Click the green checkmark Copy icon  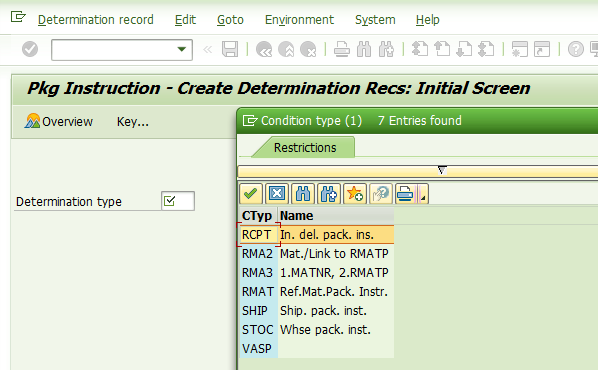pos(251,194)
